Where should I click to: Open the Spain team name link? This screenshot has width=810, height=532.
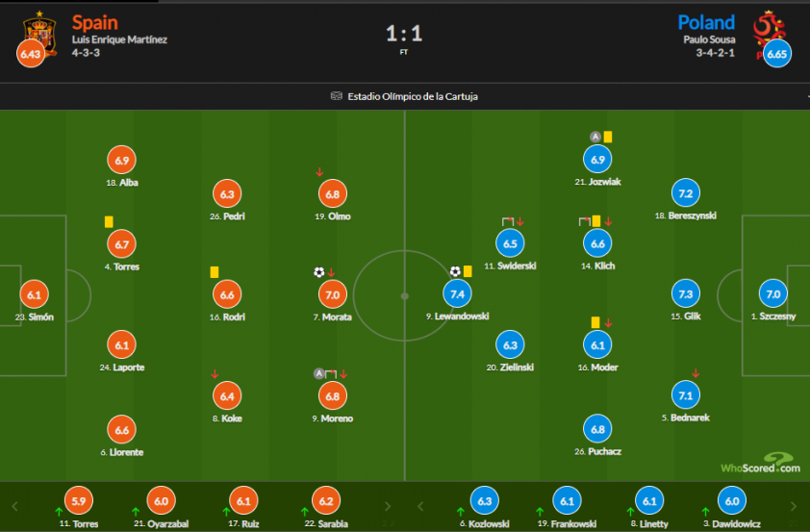point(95,23)
